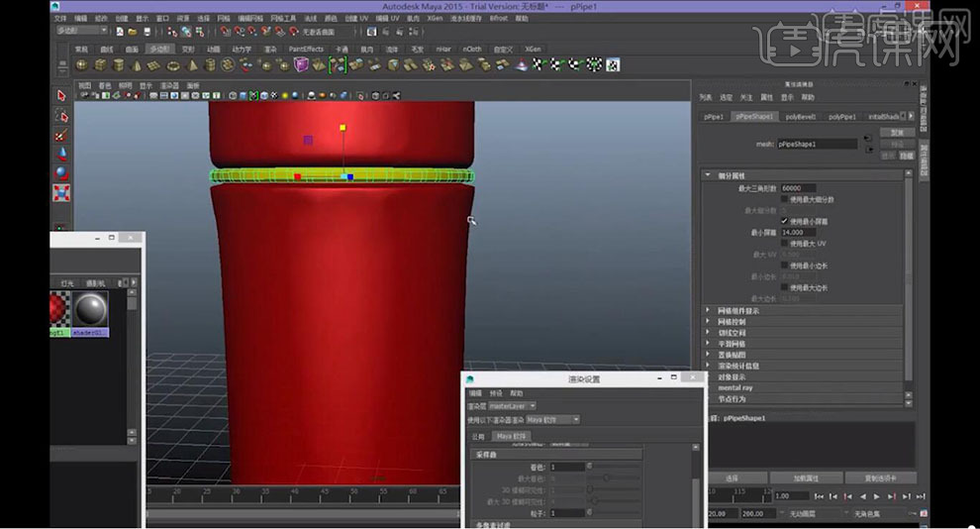Viewport: 980px width, 529px height.
Task: Click the 最小屏幕 14.000 input field
Action: coord(798,232)
